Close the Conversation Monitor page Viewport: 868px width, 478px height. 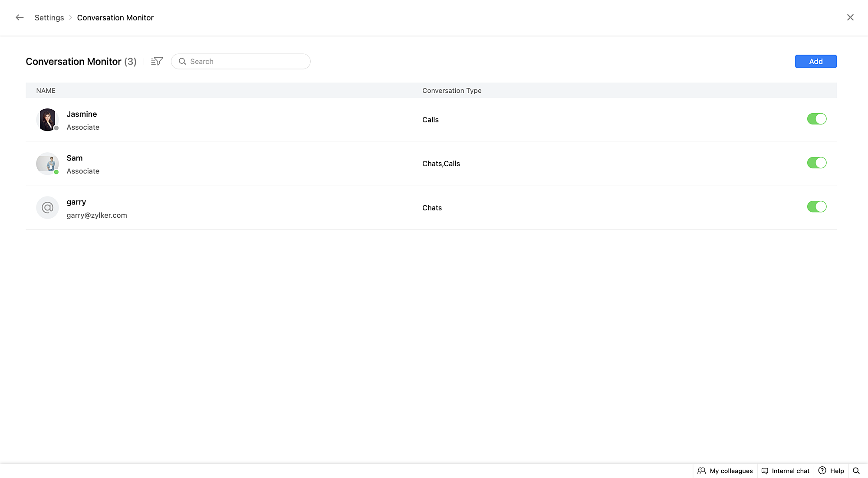tap(850, 17)
